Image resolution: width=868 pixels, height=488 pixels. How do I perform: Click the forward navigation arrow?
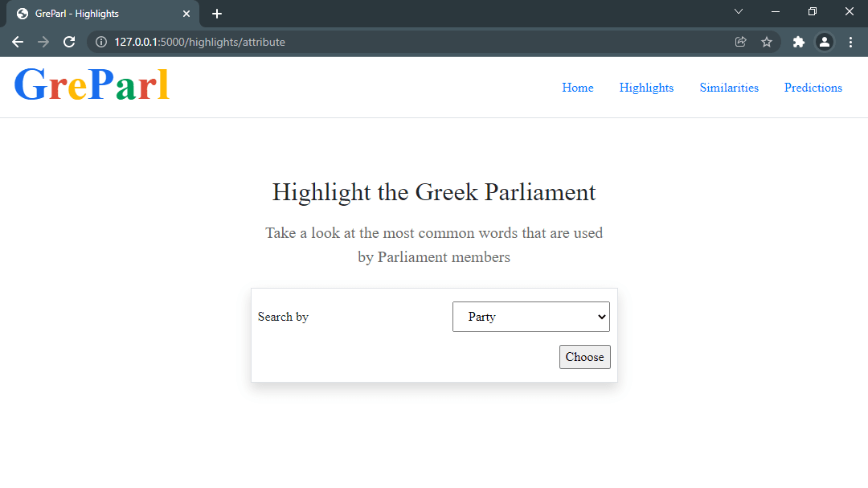(x=41, y=41)
